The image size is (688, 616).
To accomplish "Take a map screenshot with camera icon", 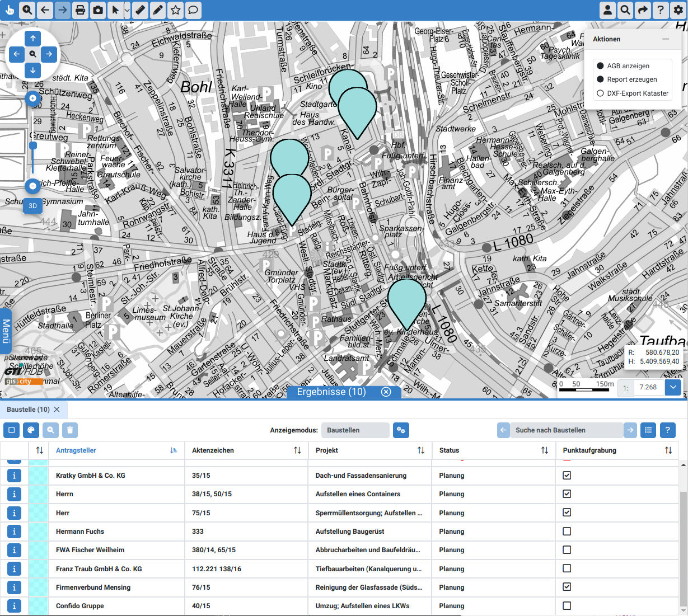I will pyautogui.click(x=99, y=10).
